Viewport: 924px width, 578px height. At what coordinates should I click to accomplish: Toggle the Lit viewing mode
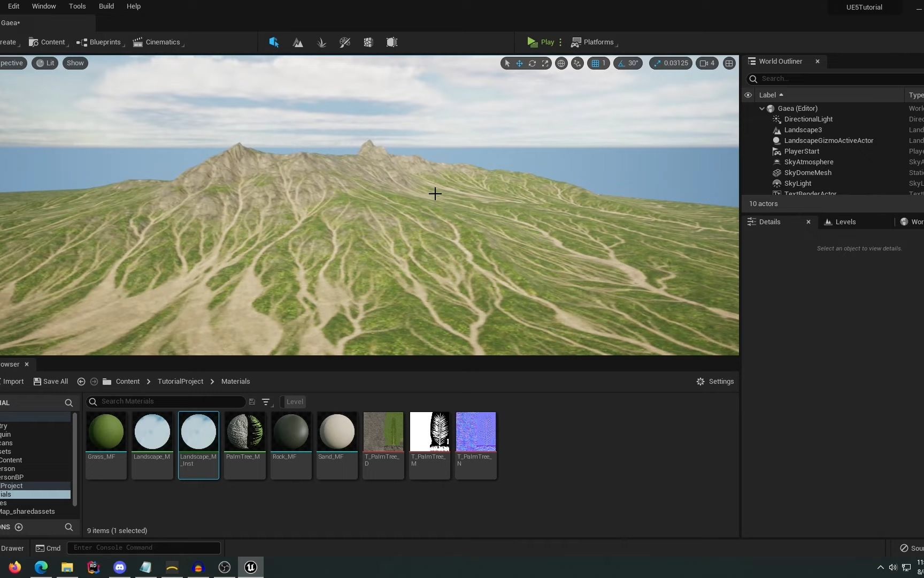click(45, 63)
